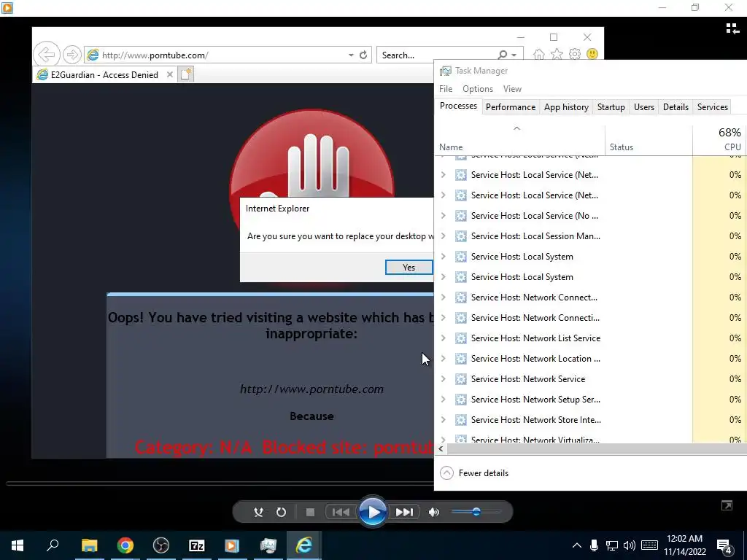View media player in full screen
The image size is (747, 560).
[727, 506]
